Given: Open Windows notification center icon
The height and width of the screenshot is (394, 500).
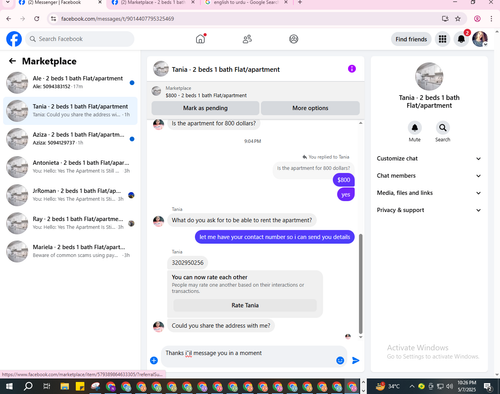Looking at the screenshot, I should click(488, 387).
